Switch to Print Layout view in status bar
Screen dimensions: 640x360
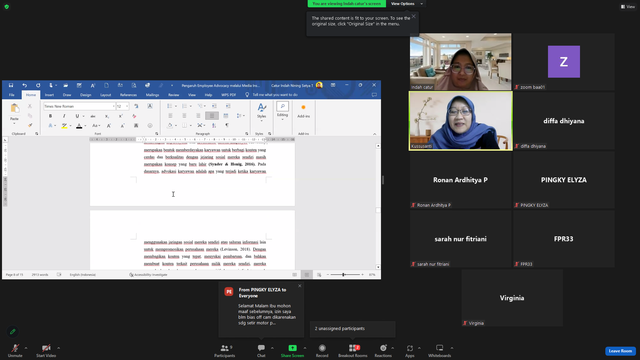307,275
